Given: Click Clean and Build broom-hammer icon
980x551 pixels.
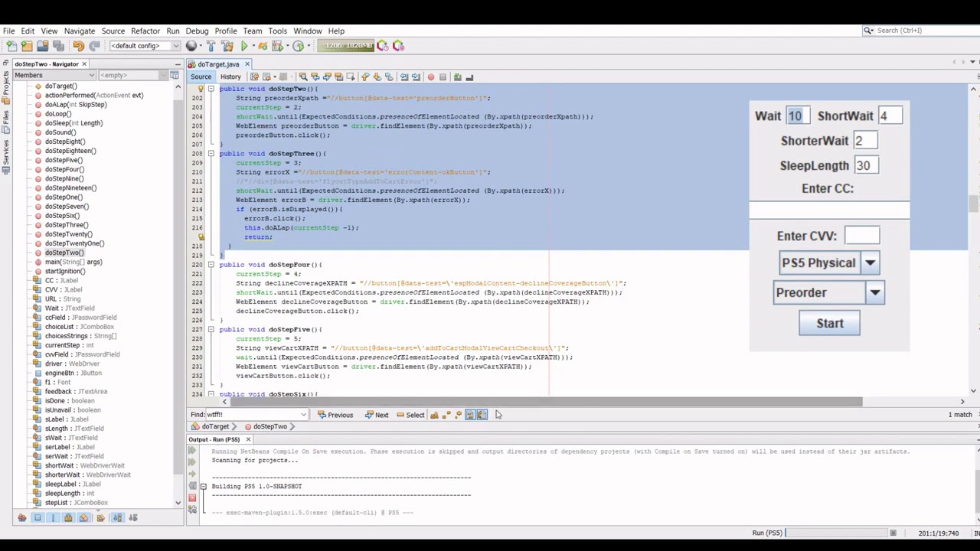Looking at the screenshot, I should click(227, 46).
